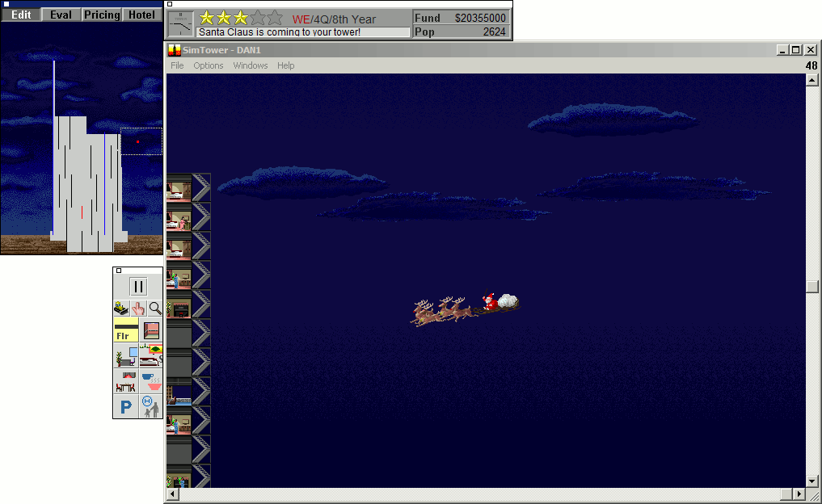The image size is (822, 504).
Task: Select the parking P tool
Action: point(126,407)
